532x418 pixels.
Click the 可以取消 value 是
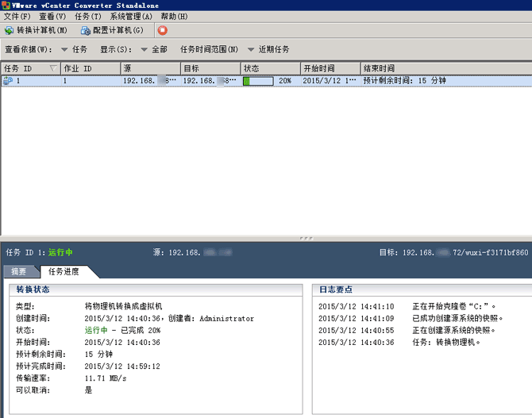(x=88, y=390)
